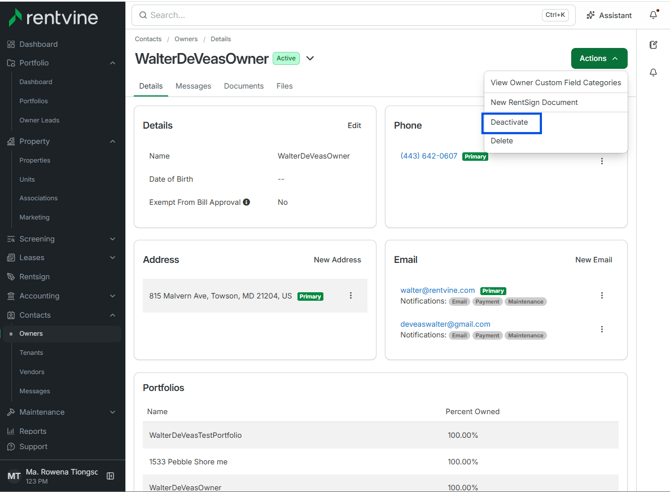Screen dimensions: 670x492
Task: Click the Support help icon
Action: tap(11, 447)
